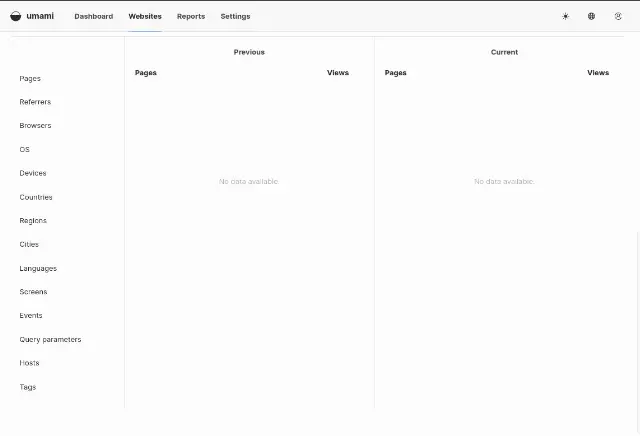The image size is (640, 436).
Task: Click 'No data available' under Current
Action: tap(504, 181)
